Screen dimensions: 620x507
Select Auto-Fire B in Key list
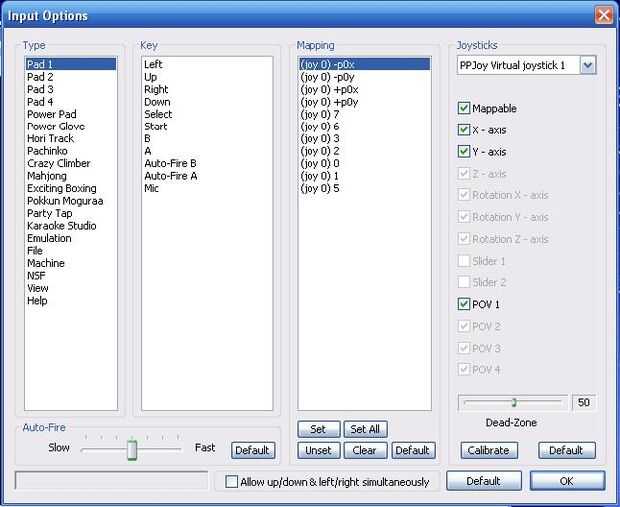click(207, 163)
